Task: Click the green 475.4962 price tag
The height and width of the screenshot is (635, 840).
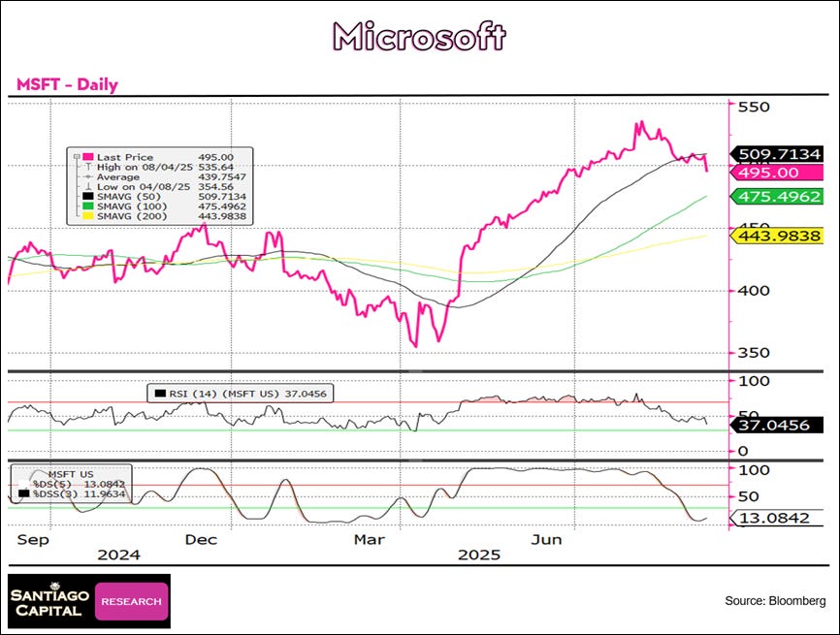Action: [x=776, y=197]
